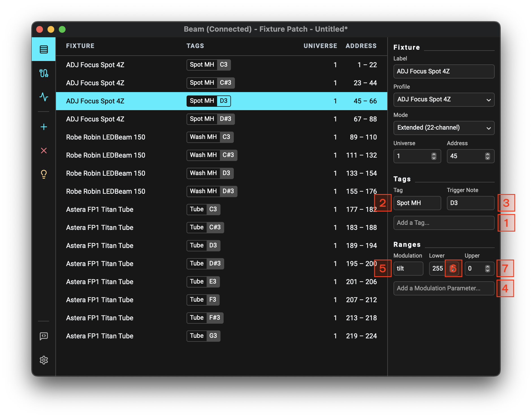Add a new fixture with plus icon
This screenshot has height=418, width=532.
pyautogui.click(x=44, y=127)
